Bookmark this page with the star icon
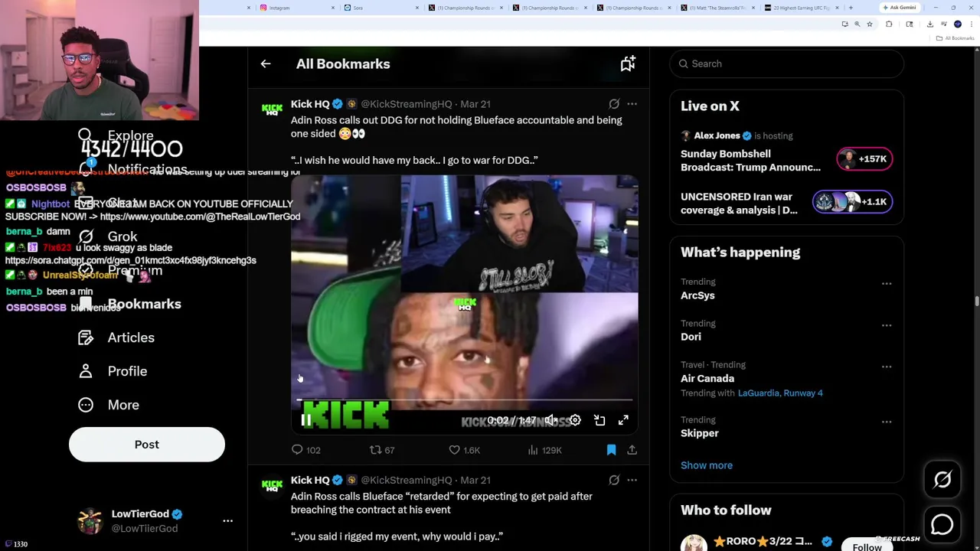The image size is (980, 551). tap(869, 24)
